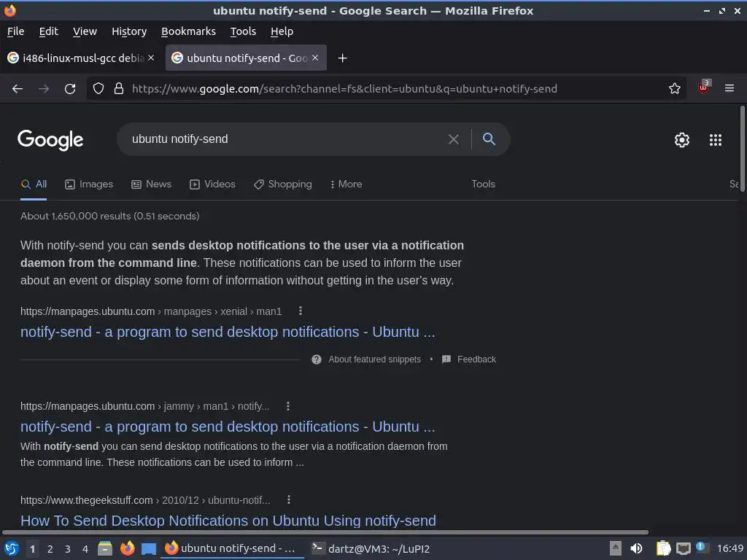
Task: Switch to dartz@VM3 terminal window
Action: click(x=371, y=549)
